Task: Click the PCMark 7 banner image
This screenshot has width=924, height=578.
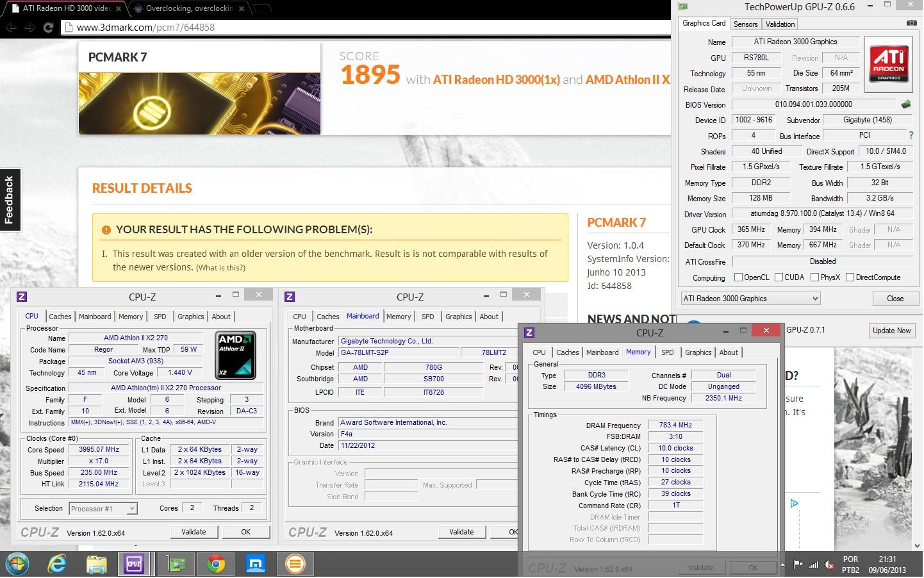Action: tap(199, 104)
